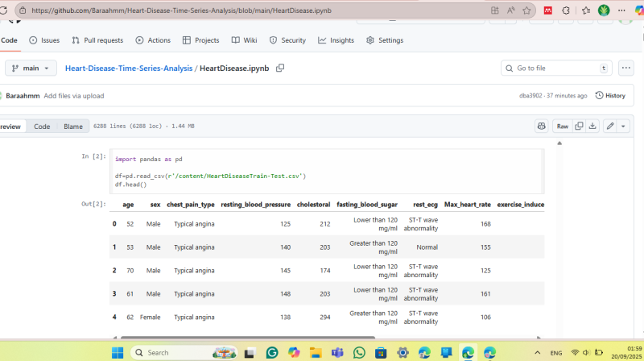Open the Pull requests tab
The height and width of the screenshot is (361, 644).
(97, 40)
